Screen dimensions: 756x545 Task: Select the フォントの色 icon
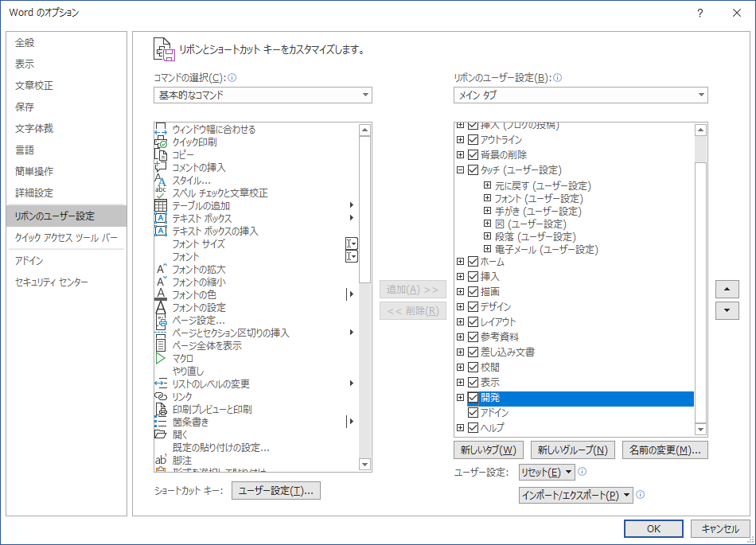point(161,294)
